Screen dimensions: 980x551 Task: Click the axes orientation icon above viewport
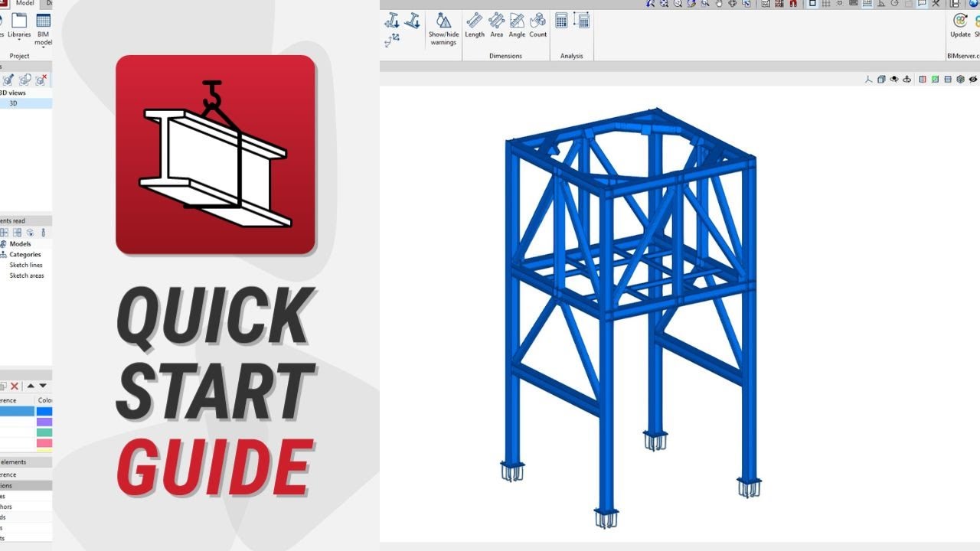(868, 79)
